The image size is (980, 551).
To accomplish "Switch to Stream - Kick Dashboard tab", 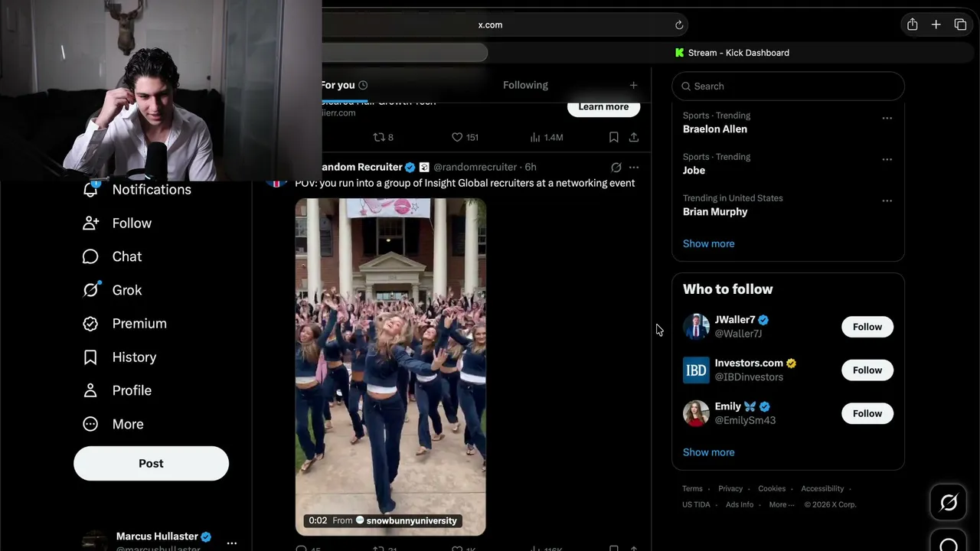I will [x=732, y=53].
